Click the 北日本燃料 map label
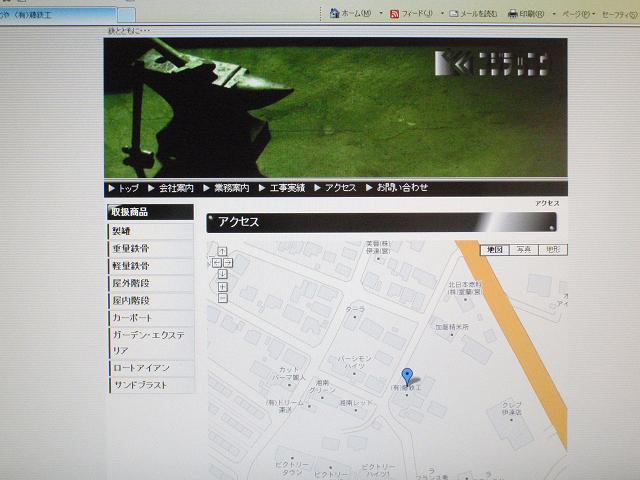 tap(465, 288)
